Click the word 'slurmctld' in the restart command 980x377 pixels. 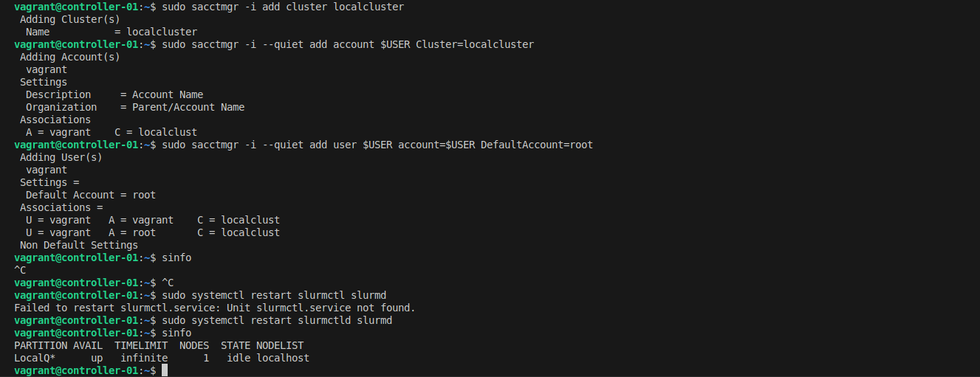[x=324, y=320]
